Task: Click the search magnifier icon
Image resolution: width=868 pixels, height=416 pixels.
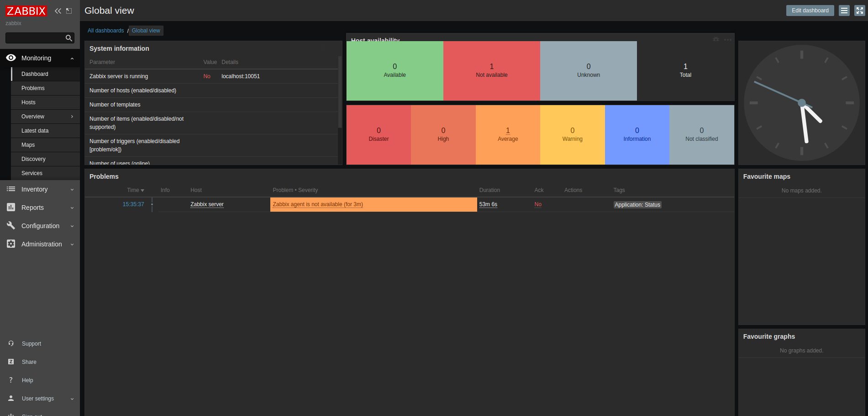Action: pos(69,38)
